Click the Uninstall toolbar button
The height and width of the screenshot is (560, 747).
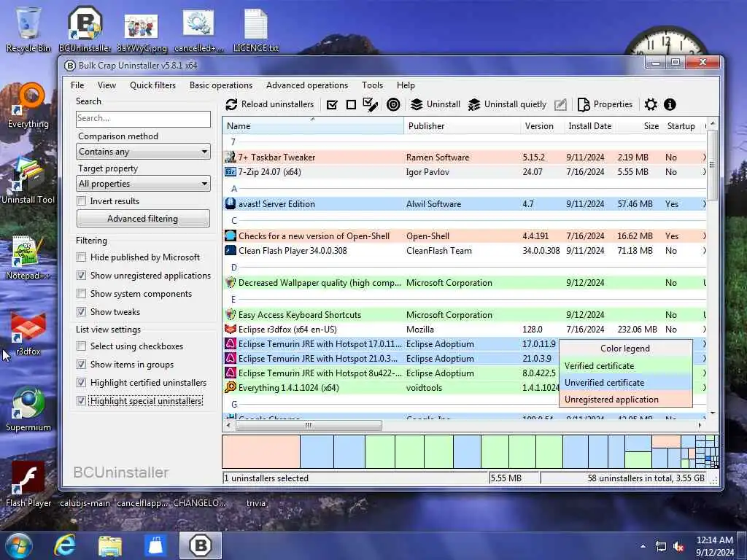click(x=436, y=104)
